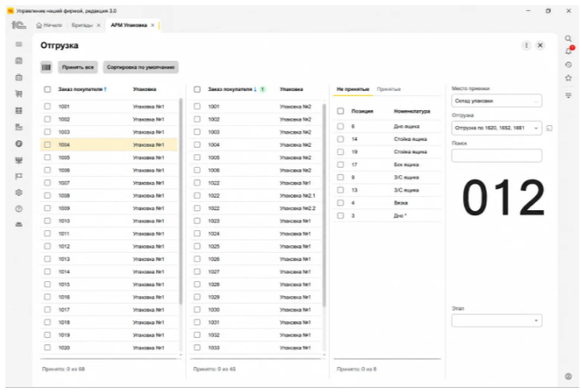Switch to the Принятые tab
Screen dimensions: 582x392
pyautogui.click(x=389, y=89)
